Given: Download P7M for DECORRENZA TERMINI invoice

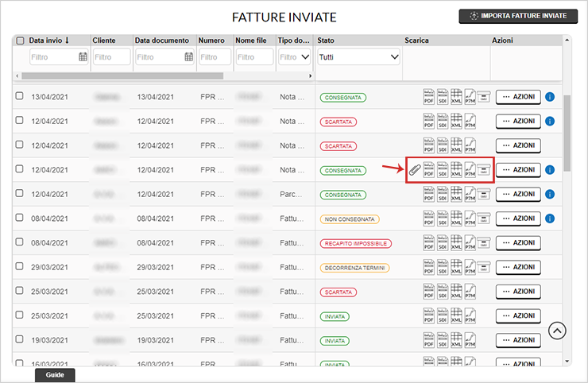Looking at the screenshot, I should pos(470,268).
